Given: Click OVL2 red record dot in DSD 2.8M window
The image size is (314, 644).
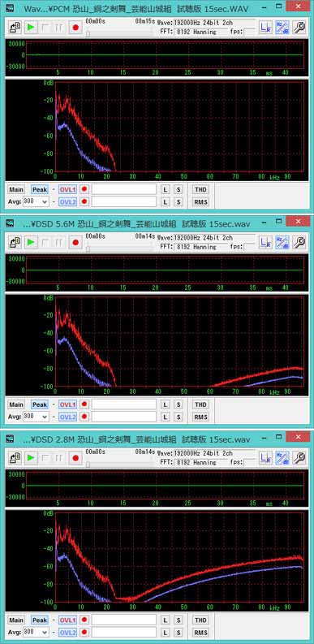Looking at the screenshot, I should [x=84, y=633].
